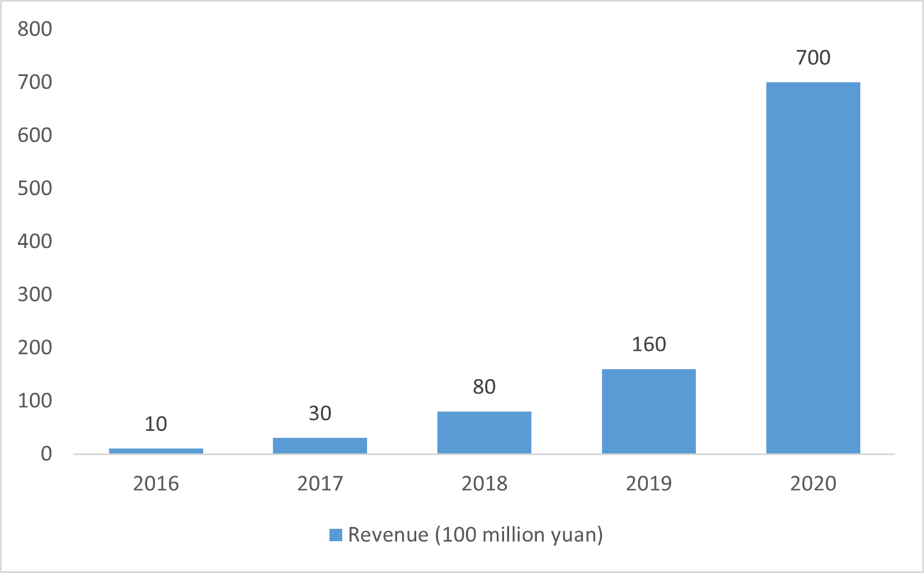Select the x-axis label 2018
The image size is (924, 573).
tap(484, 484)
